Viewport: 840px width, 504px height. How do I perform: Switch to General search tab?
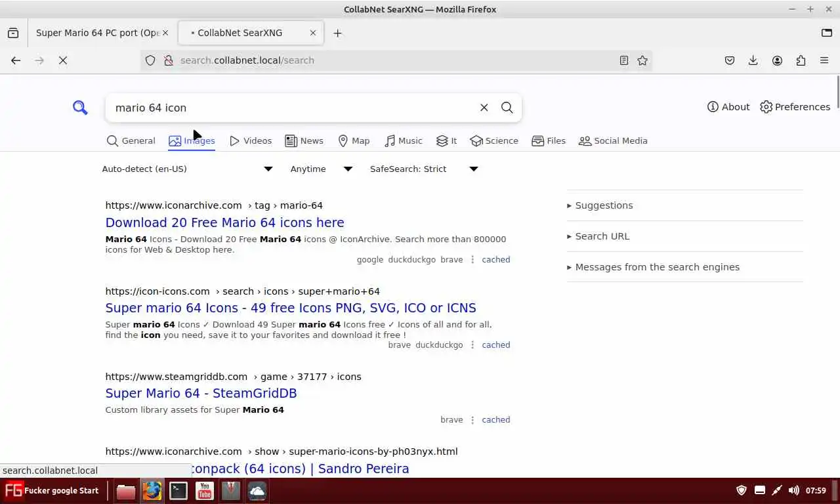(x=131, y=140)
